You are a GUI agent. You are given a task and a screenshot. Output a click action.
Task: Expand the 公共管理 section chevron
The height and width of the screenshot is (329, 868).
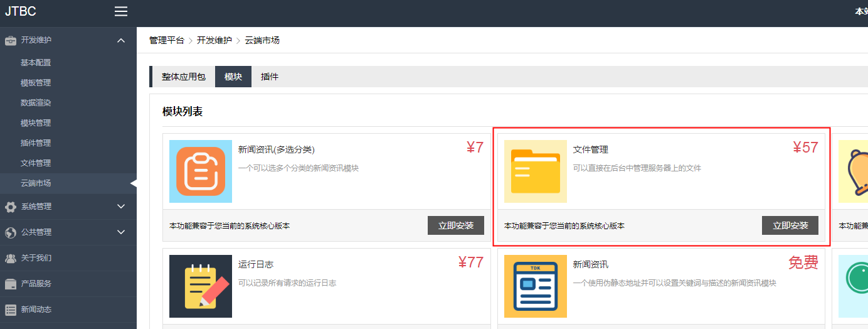tap(121, 232)
